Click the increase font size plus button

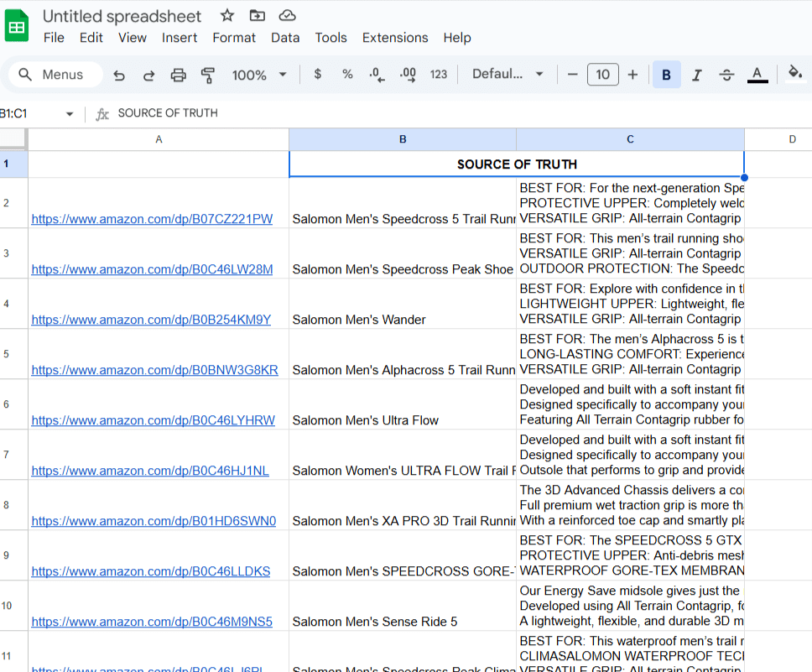(x=632, y=75)
